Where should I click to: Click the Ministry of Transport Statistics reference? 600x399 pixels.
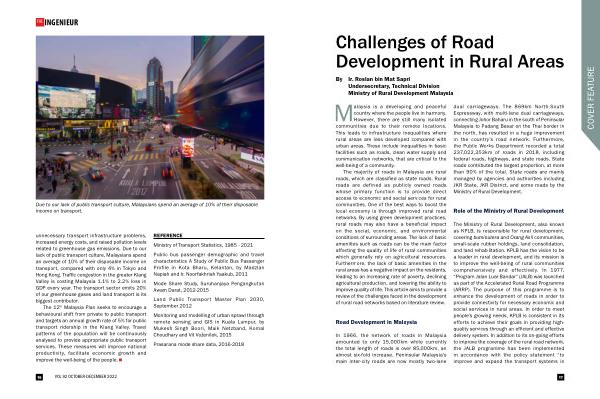203,245
